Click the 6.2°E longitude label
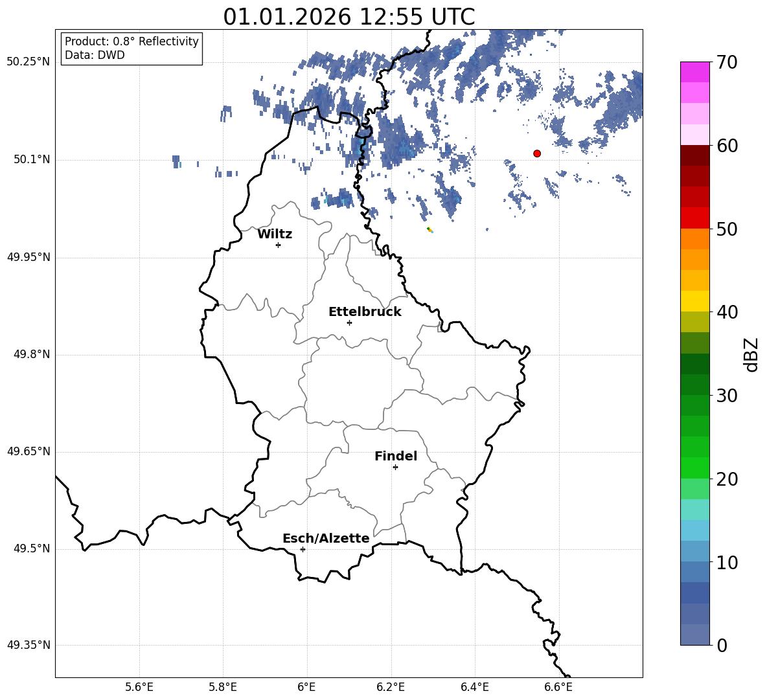 [x=391, y=687]
